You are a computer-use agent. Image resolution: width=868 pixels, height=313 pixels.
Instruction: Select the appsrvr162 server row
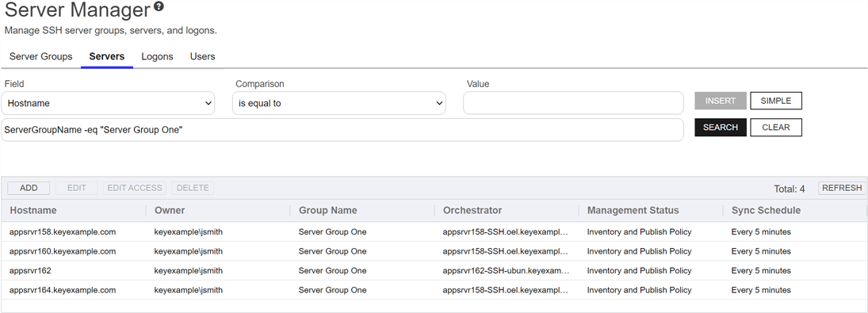[x=434, y=270]
